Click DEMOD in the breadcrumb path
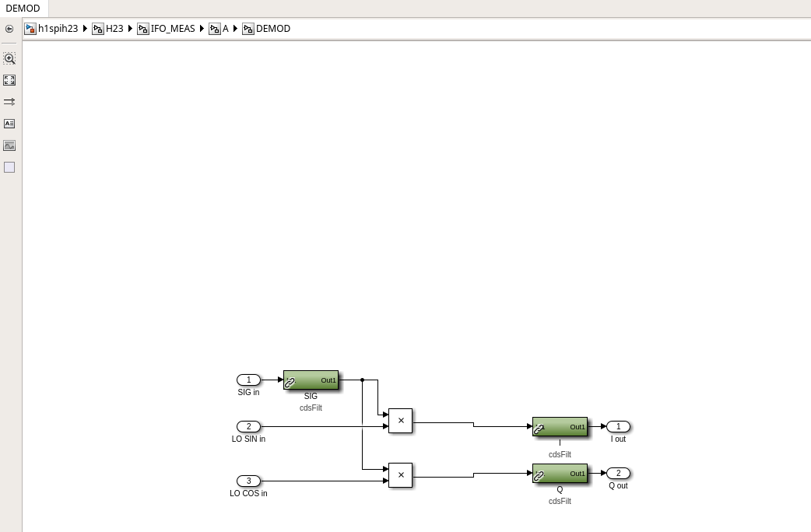Image resolution: width=811 pixels, height=532 pixels. [x=273, y=29]
